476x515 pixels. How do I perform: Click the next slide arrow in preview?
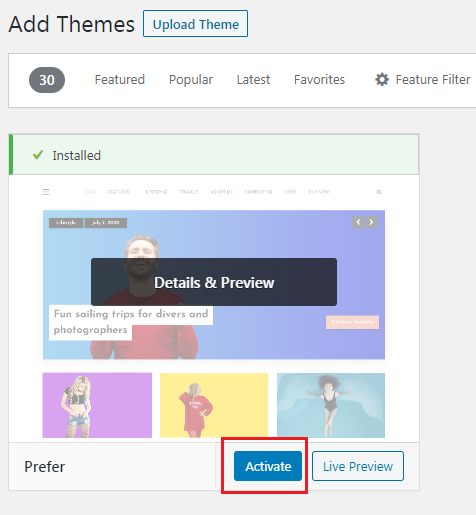coord(371,222)
